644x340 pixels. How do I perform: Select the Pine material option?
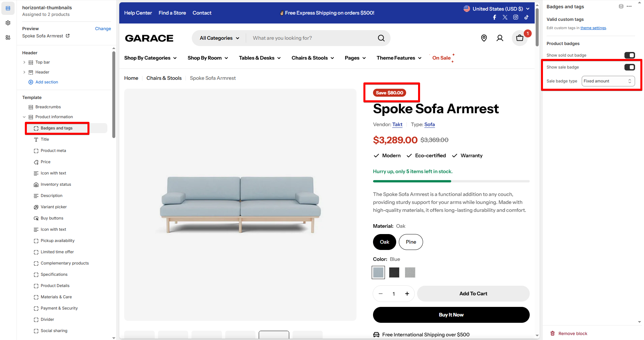[x=411, y=242]
